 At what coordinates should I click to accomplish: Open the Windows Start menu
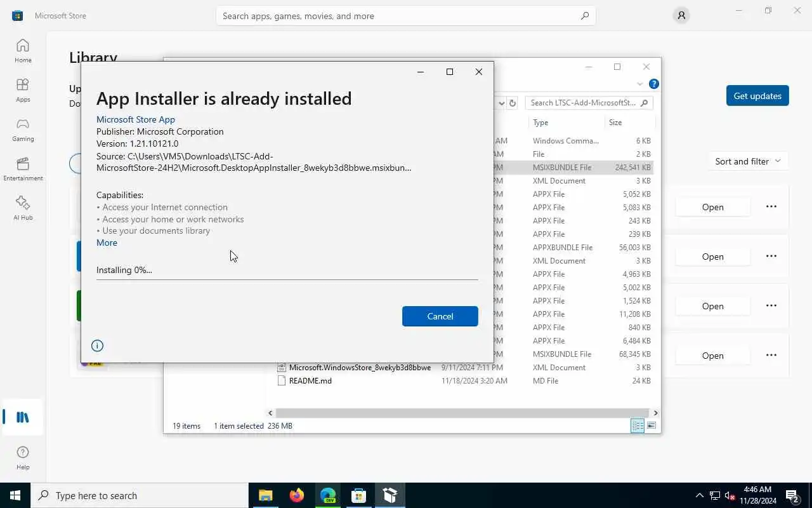click(x=15, y=495)
